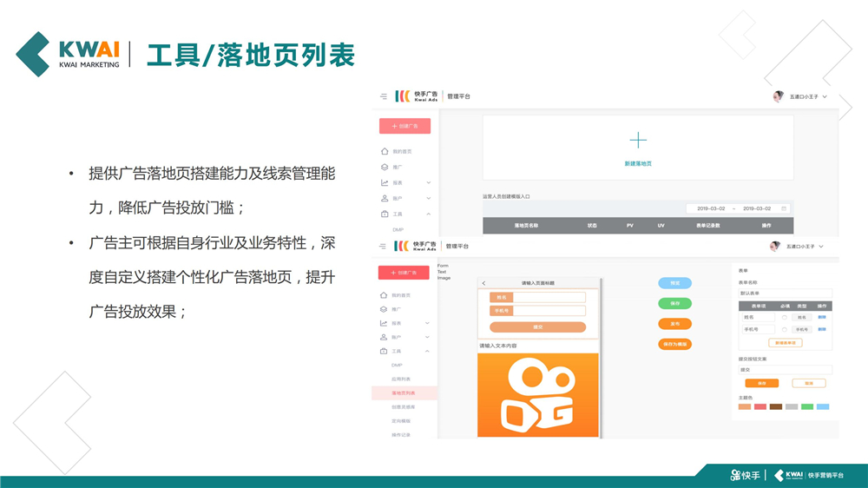Click 删除 link for 姓名 row
Image resolution: width=868 pixels, height=488 pixels.
pos(822,318)
